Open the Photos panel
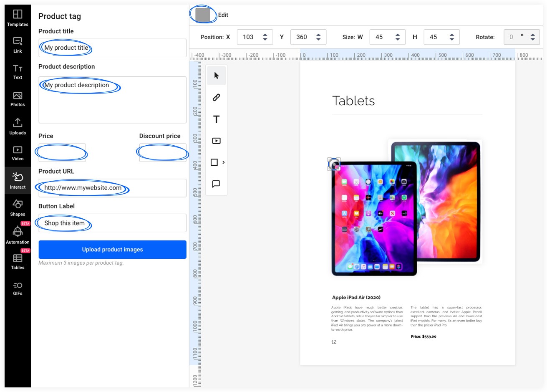Screen dimensions: 547x392 click(x=18, y=99)
